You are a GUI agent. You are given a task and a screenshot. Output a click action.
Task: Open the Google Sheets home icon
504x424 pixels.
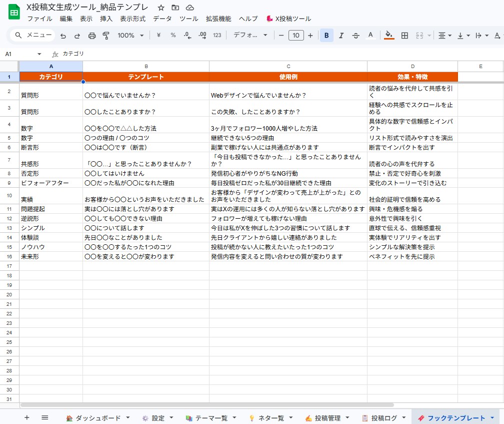pyautogui.click(x=14, y=12)
